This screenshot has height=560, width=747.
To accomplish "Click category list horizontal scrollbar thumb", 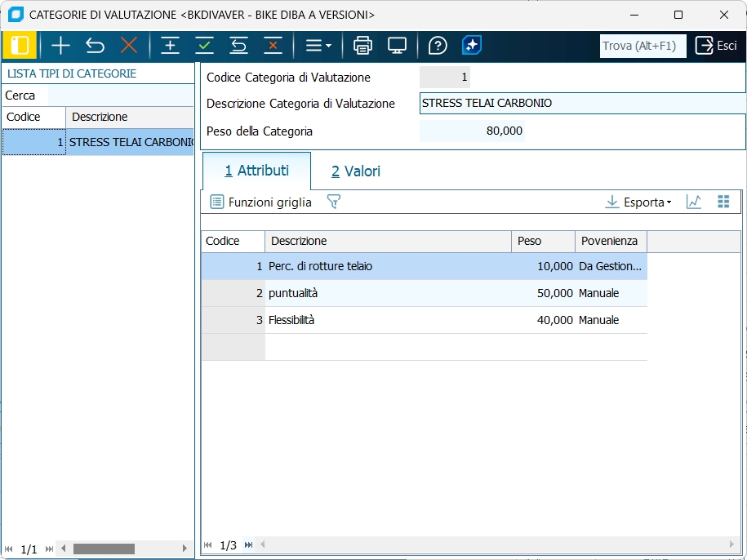I will tap(104, 549).
